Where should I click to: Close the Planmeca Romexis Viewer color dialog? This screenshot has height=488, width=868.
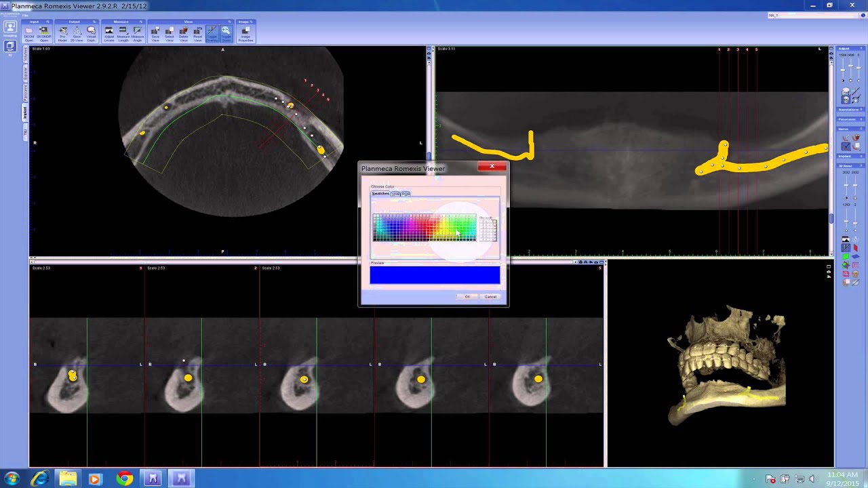pos(492,166)
